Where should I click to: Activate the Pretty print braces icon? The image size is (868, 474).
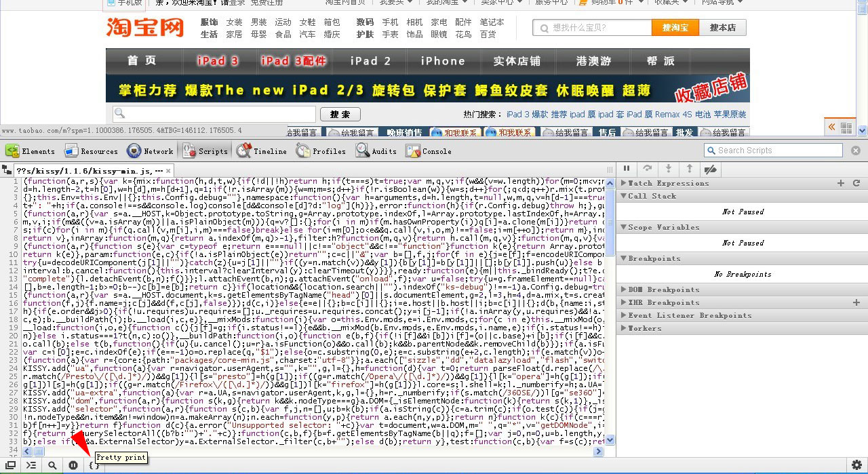click(93, 465)
